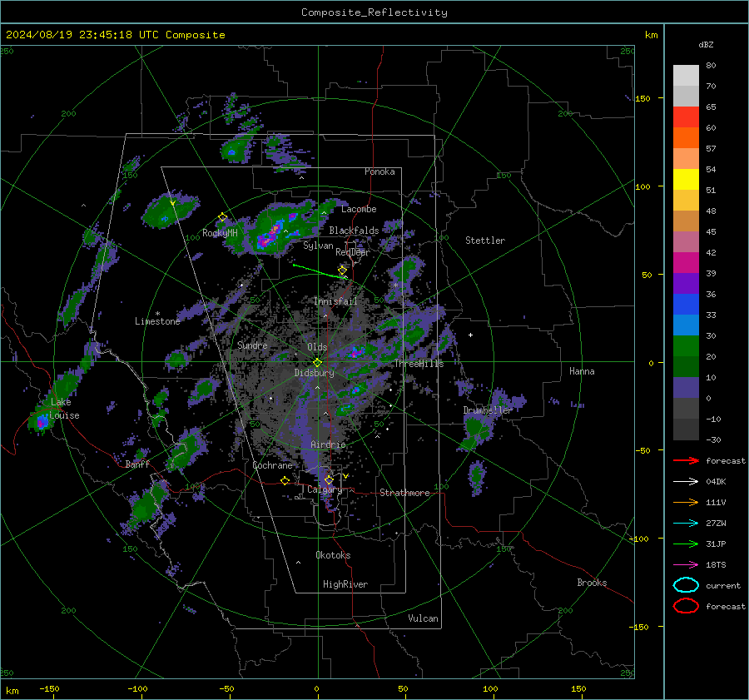749x700 pixels.
Task: Click the green 31JP arrow legend icon
Action: [686, 544]
